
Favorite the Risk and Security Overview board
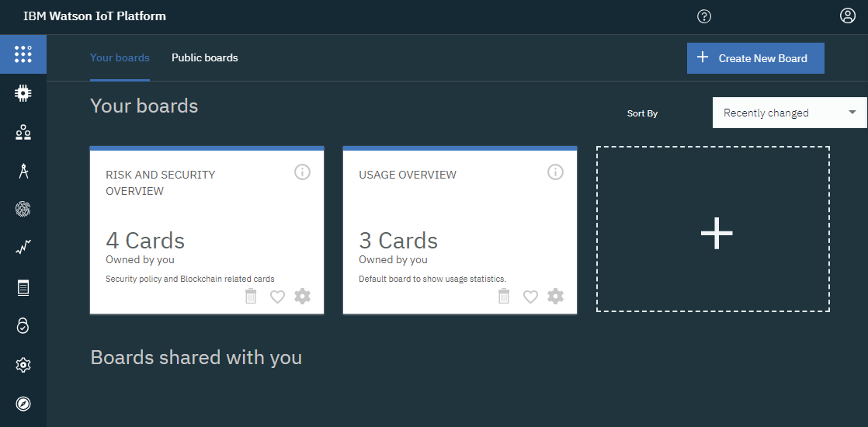pos(277,297)
